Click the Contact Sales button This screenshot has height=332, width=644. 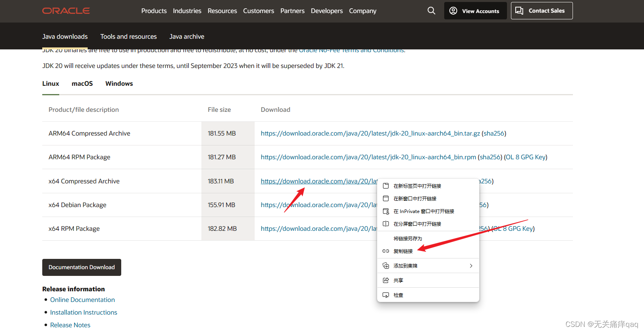(542, 11)
